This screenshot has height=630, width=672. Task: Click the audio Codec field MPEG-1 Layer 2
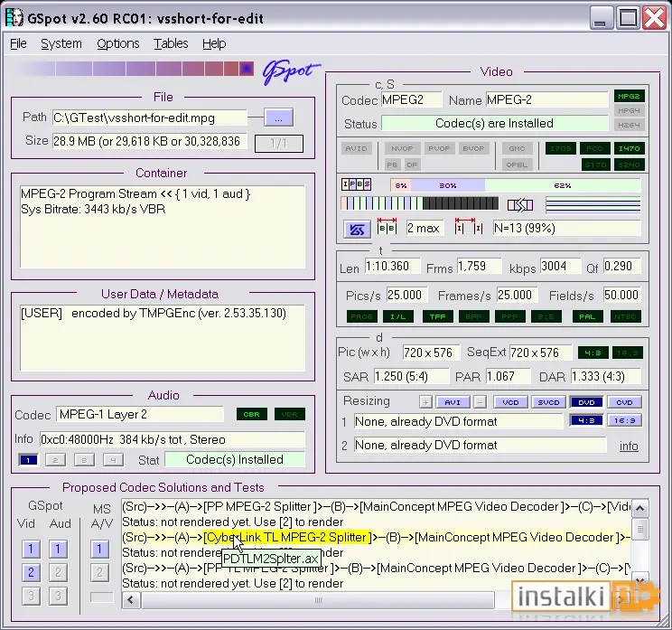[x=140, y=414]
